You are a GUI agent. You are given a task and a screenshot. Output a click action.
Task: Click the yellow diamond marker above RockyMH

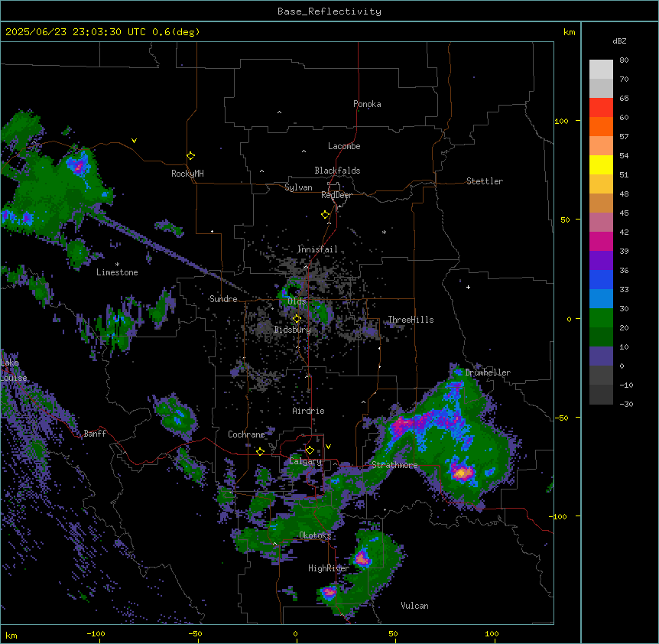coord(190,155)
